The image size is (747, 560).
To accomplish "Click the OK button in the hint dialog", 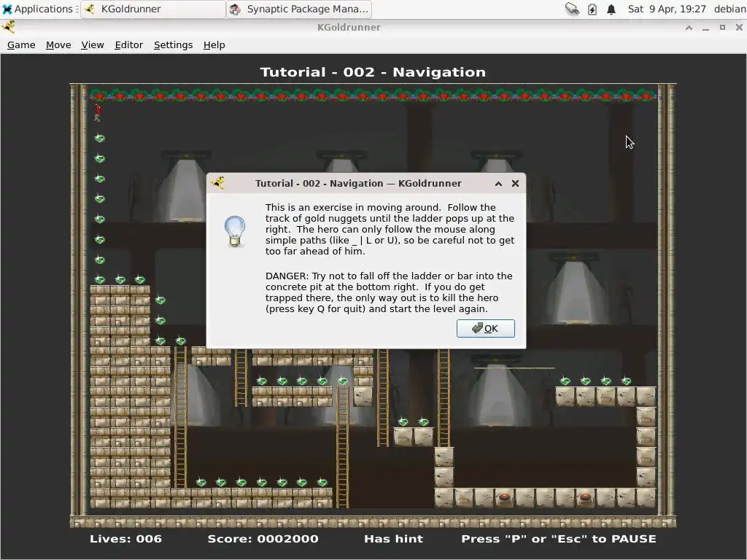I will pos(485,329).
